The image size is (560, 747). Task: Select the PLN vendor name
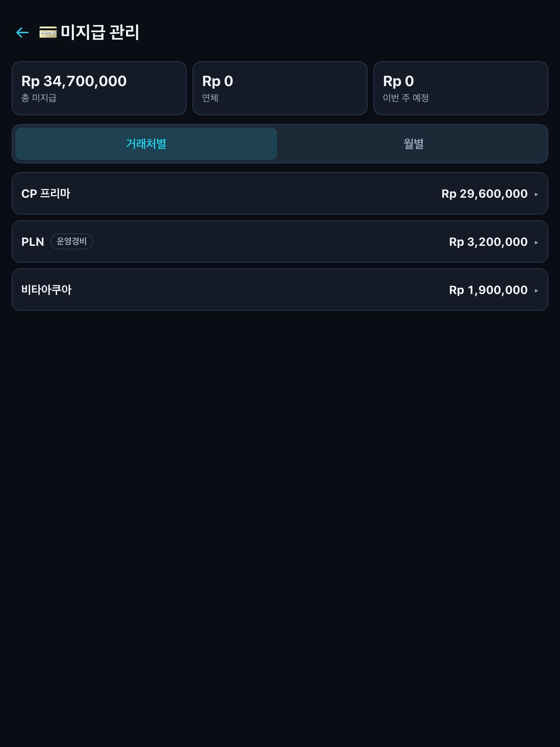tap(33, 242)
